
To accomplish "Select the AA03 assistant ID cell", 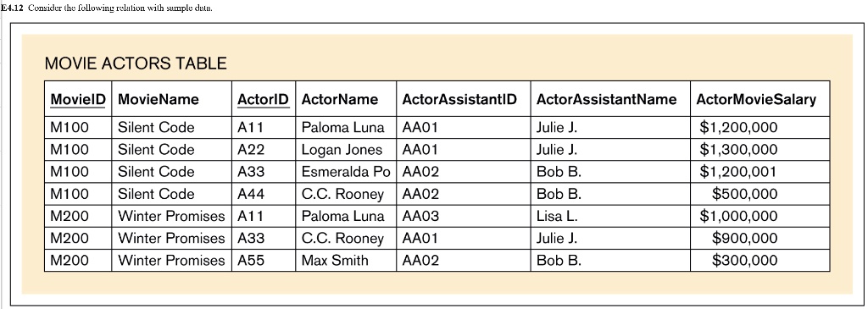I will 464,216.
